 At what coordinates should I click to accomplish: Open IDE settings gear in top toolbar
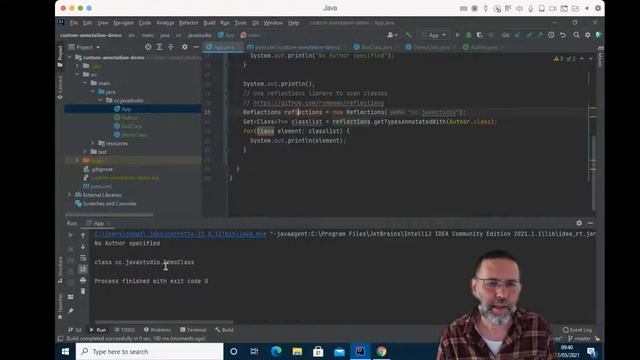tap(588, 35)
